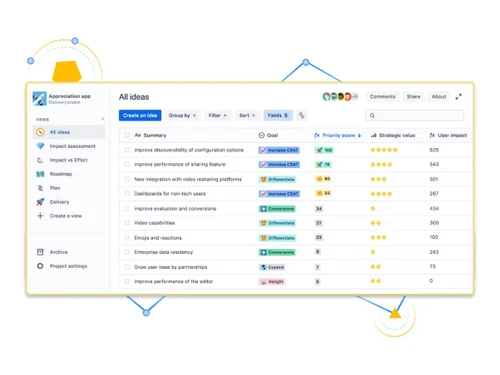The image size is (500, 375).
Task: Click the search input field
Action: coord(415,115)
